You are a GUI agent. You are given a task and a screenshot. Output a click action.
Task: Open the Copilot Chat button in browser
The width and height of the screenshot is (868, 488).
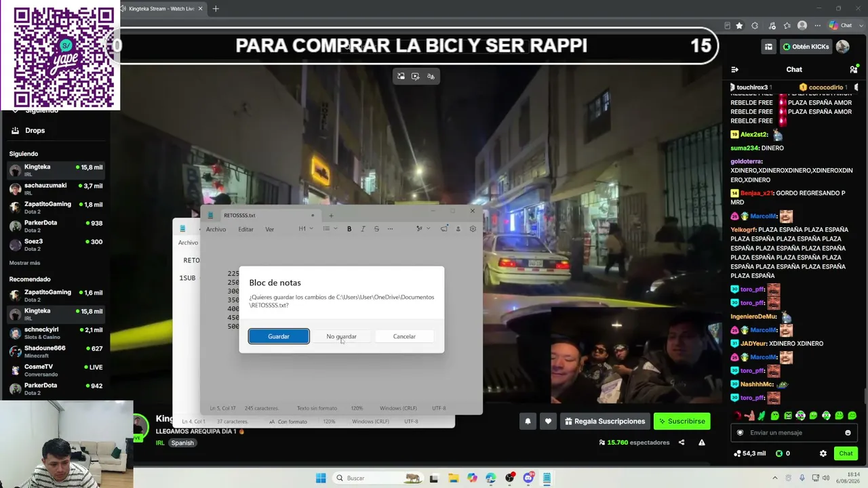click(840, 26)
